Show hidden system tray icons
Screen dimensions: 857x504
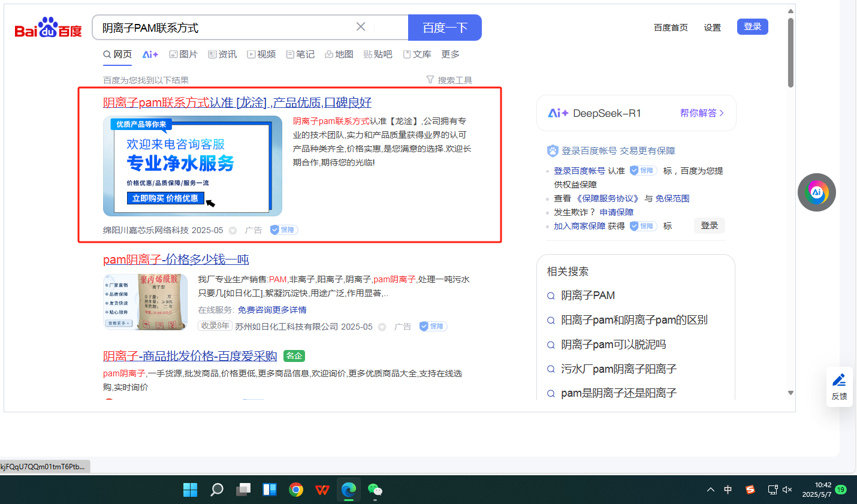pos(711,490)
